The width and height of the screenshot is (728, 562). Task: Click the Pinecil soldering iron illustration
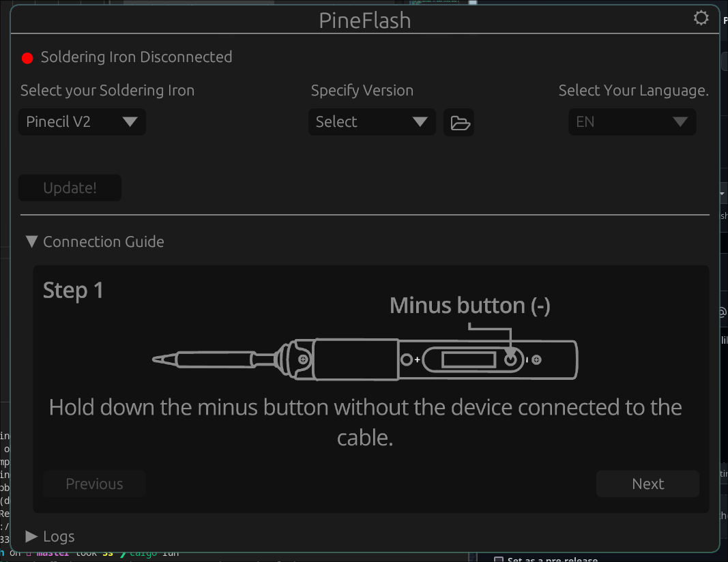click(366, 359)
